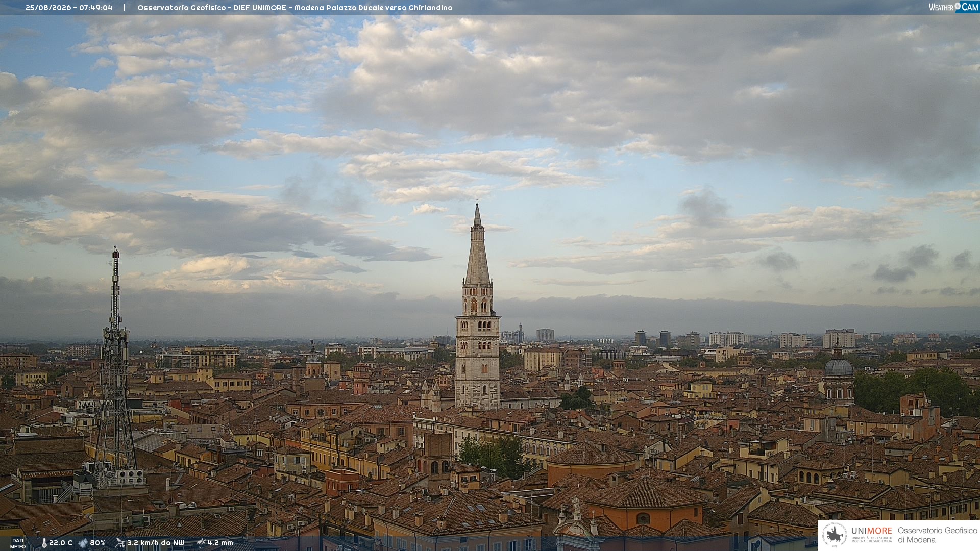Viewport: 980px width, 551px height.
Task: Click the UNIMORE horse rider seal
Action: 835,535
